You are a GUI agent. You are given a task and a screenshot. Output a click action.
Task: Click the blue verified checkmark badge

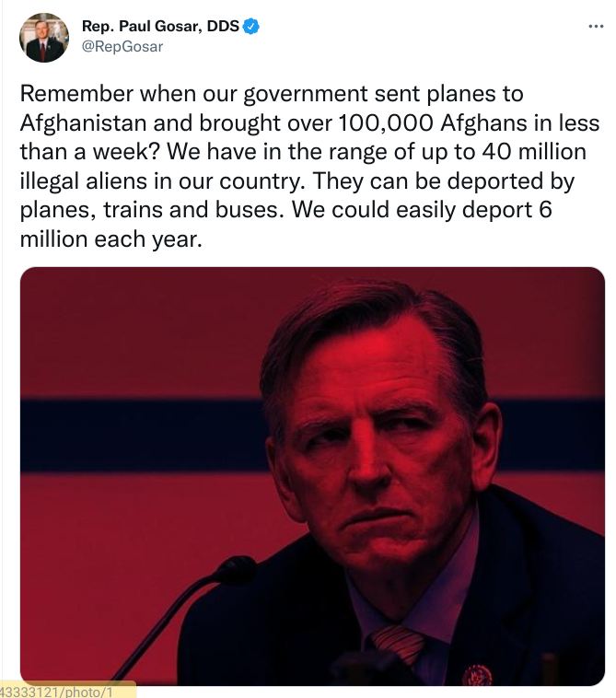pos(251,27)
